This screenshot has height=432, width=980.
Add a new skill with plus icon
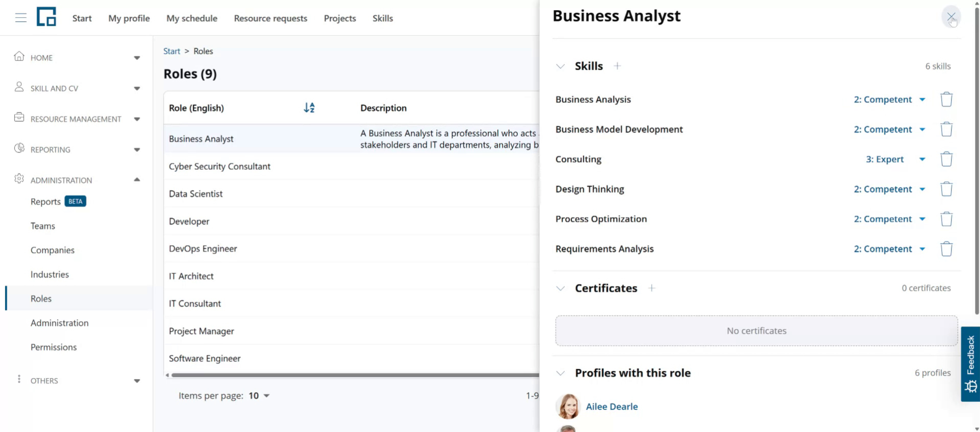coord(617,66)
